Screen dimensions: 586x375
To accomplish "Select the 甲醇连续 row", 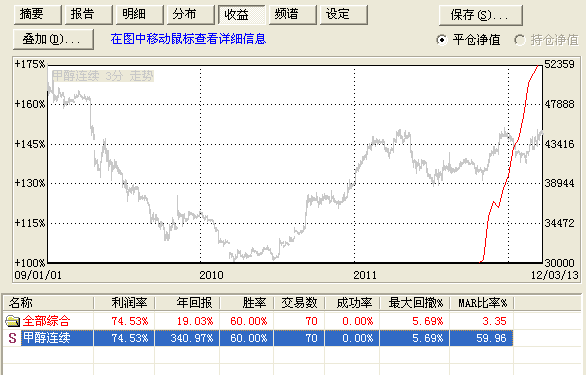I will coord(259,338).
